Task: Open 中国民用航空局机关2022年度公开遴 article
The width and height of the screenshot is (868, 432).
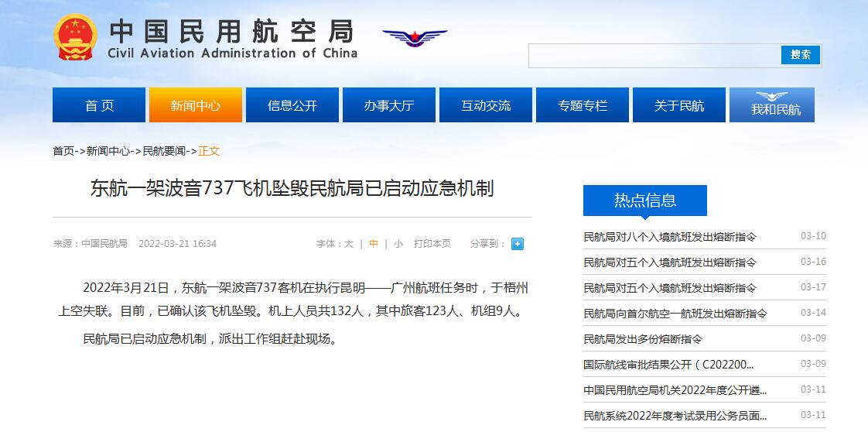Action: click(675, 390)
